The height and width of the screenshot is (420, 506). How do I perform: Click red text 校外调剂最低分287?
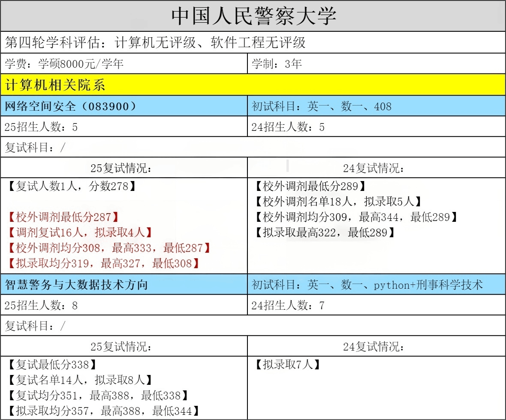click(x=63, y=217)
